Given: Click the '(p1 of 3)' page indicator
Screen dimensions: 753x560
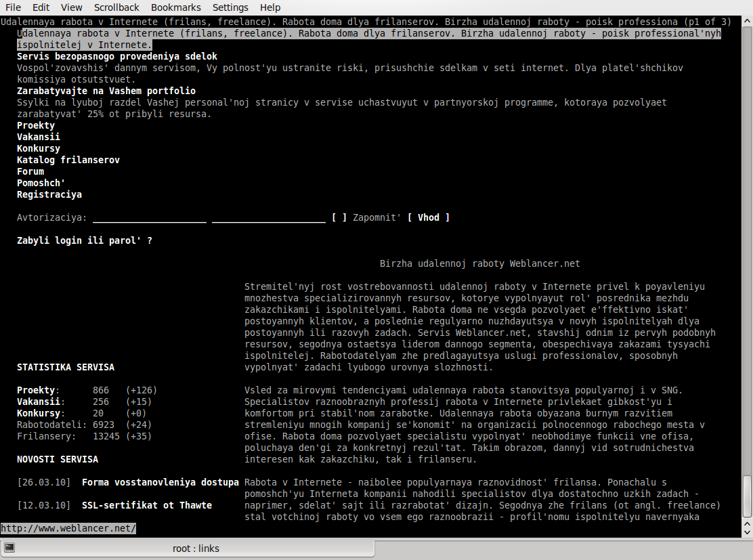Looking at the screenshot, I should click(708, 22).
